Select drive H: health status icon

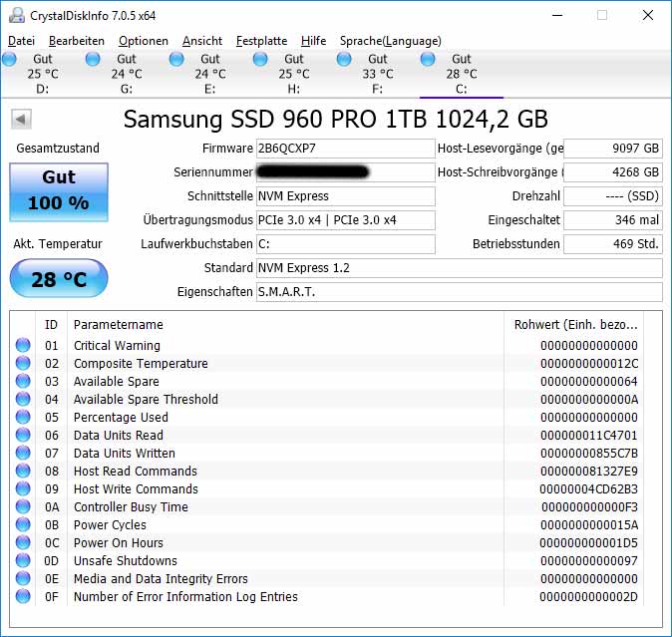(x=260, y=59)
